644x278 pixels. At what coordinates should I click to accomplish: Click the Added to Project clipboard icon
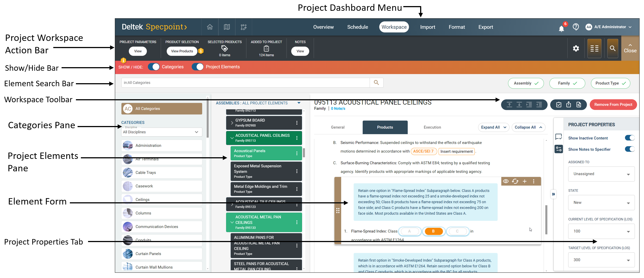(266, 49)
